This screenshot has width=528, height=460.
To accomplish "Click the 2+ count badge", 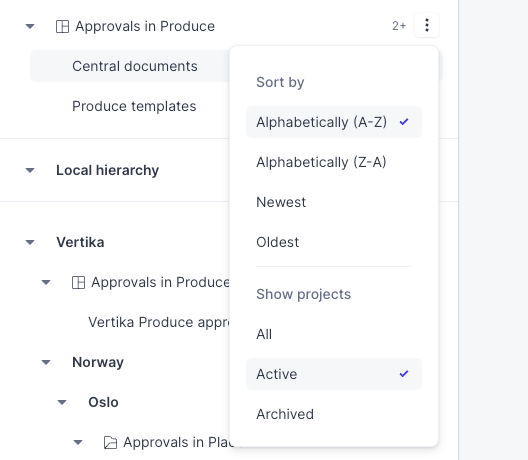I will tap(399, 26).
